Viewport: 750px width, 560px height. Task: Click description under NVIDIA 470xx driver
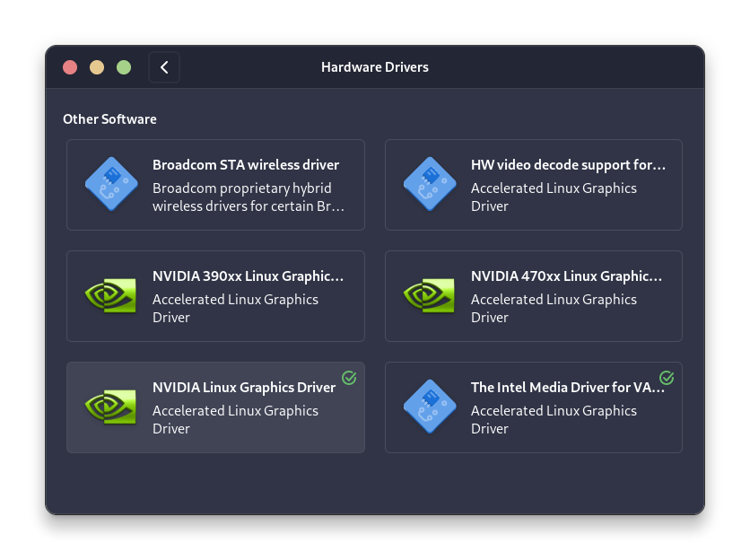click(554, 308)
